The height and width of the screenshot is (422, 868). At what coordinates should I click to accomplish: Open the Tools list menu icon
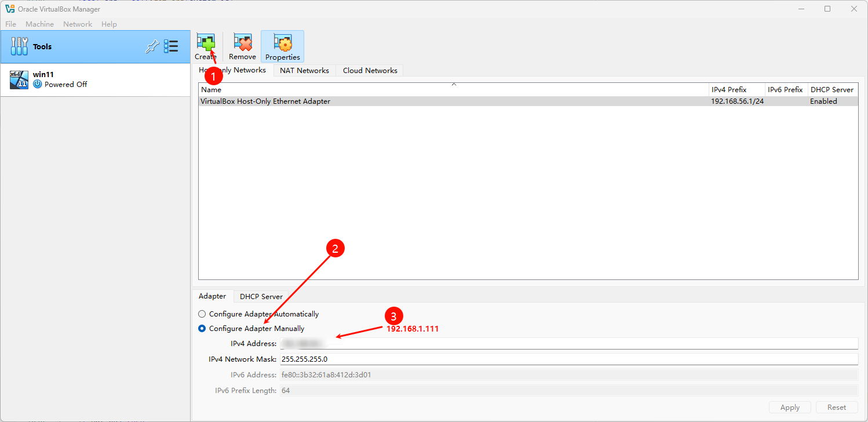pyautogui.click(x=171, y=46)
